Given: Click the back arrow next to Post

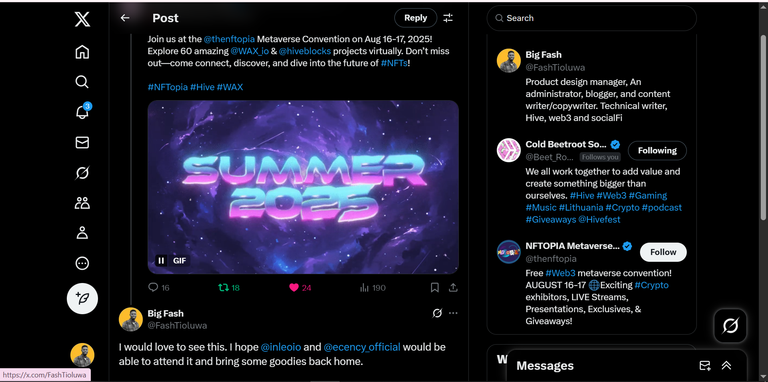Looking at the screenshot, I should [125, 18].
